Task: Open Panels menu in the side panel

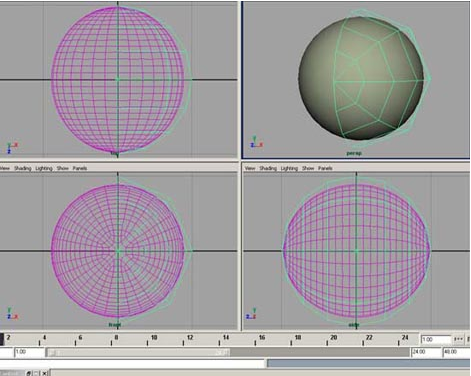Action: coord(325,168)
